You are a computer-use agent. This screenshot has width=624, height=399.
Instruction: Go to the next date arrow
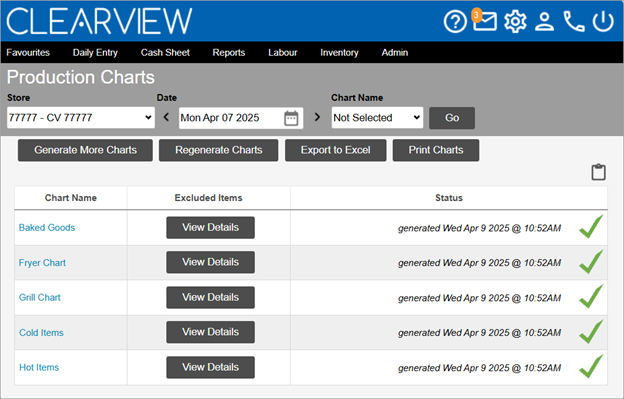pyautogui.click(x=317, y=117)
